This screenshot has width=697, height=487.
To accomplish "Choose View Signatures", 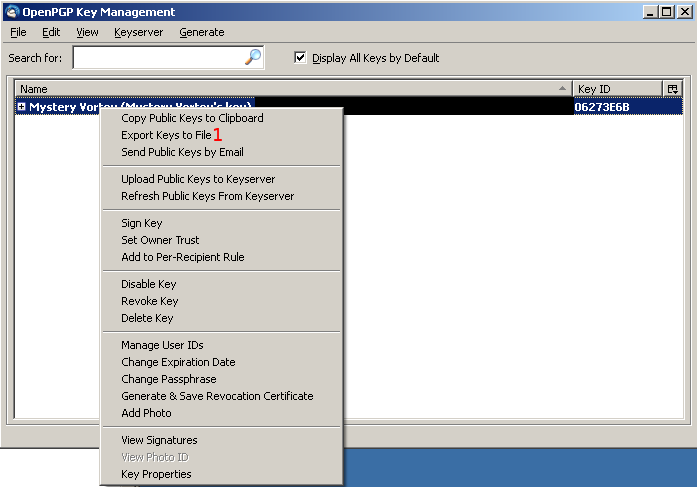I will (x=221, y=440).
